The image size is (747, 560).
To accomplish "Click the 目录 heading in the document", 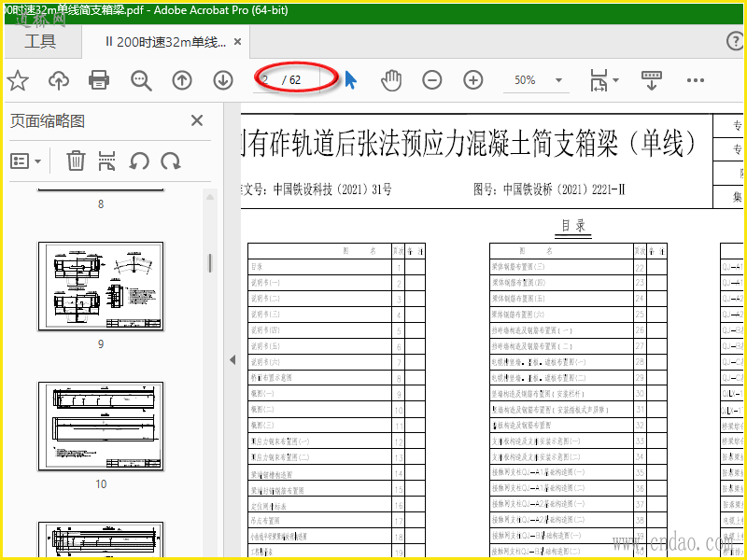I will click(x=573, y=226).
